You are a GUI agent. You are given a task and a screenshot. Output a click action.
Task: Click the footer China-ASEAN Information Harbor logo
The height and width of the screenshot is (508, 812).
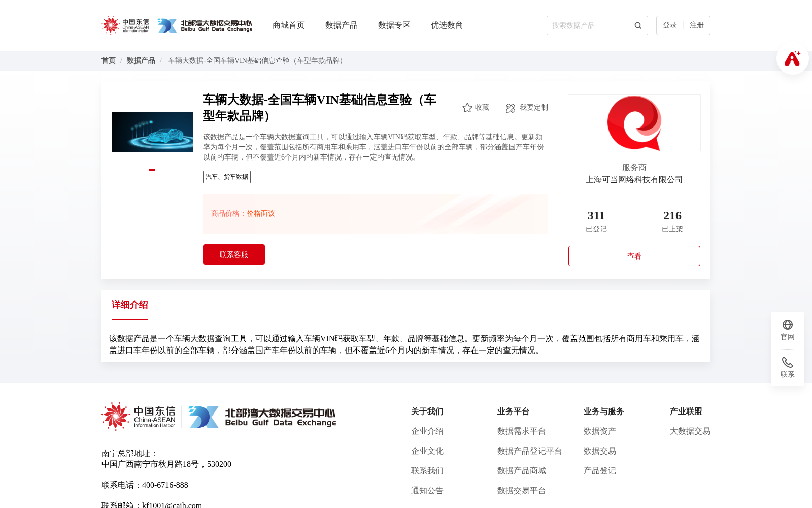(x=139, y=417)
